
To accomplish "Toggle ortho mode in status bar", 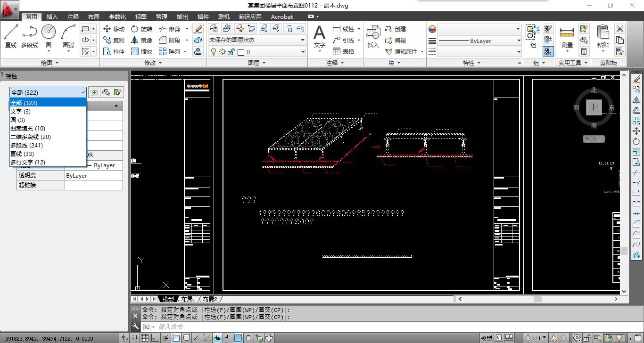I will (x=155, y=338).
